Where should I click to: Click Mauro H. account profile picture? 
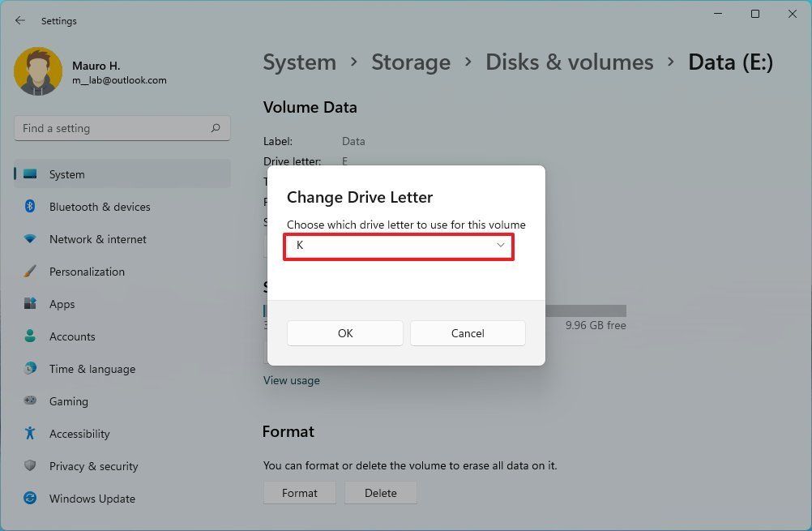pos(38,71)
